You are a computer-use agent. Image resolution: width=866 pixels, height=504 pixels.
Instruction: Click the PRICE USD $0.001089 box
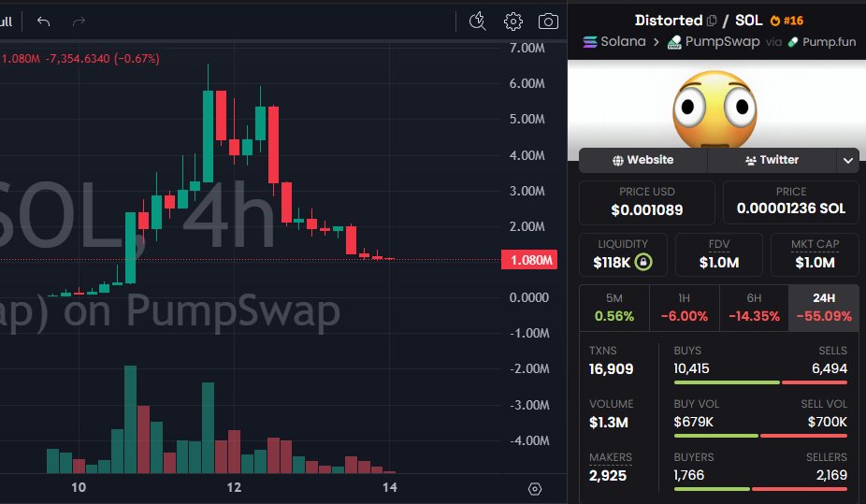pyautogui.click(x=647, y=203)
